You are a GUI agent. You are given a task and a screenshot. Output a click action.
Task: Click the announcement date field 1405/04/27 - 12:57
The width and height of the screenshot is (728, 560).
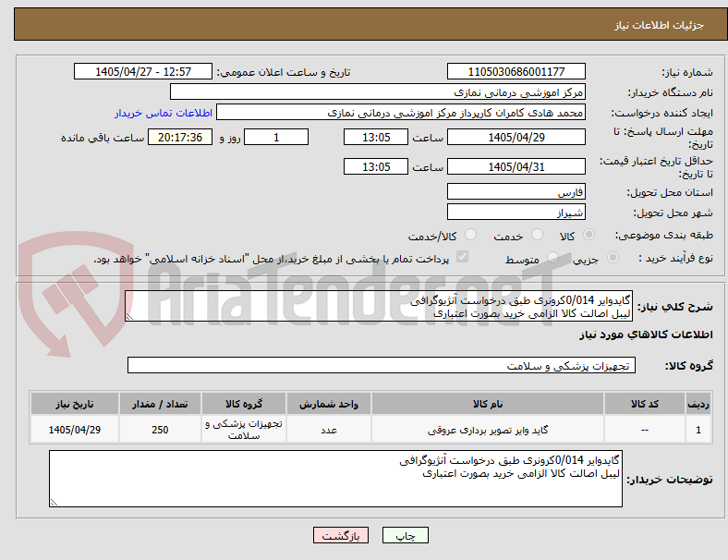coord(143,71)
